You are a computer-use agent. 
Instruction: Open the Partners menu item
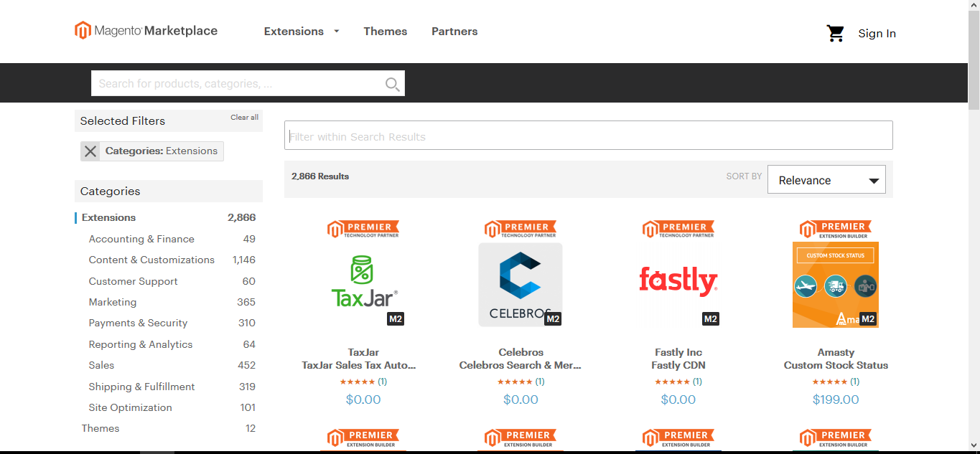tap(454, 32)
